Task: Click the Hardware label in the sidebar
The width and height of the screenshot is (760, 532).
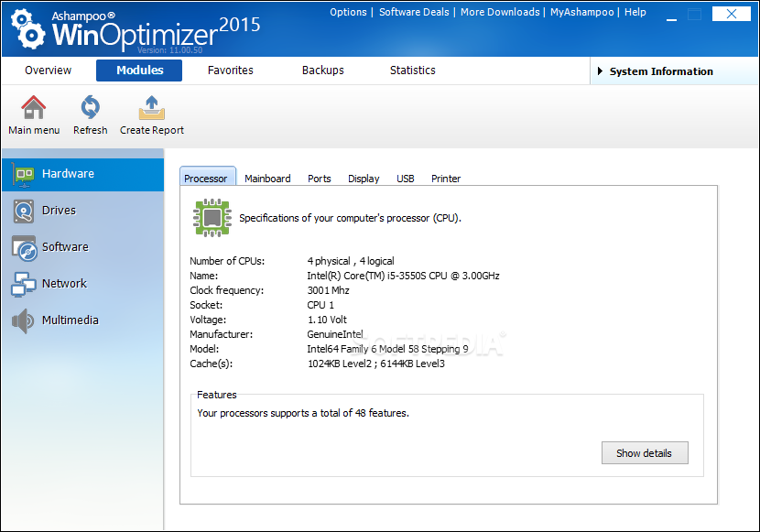Action: pyautogui.click(x=68, y=173)
